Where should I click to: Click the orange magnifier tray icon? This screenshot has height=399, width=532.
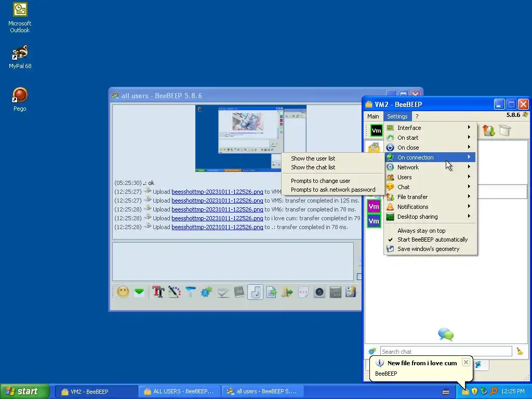pos(494,392)
